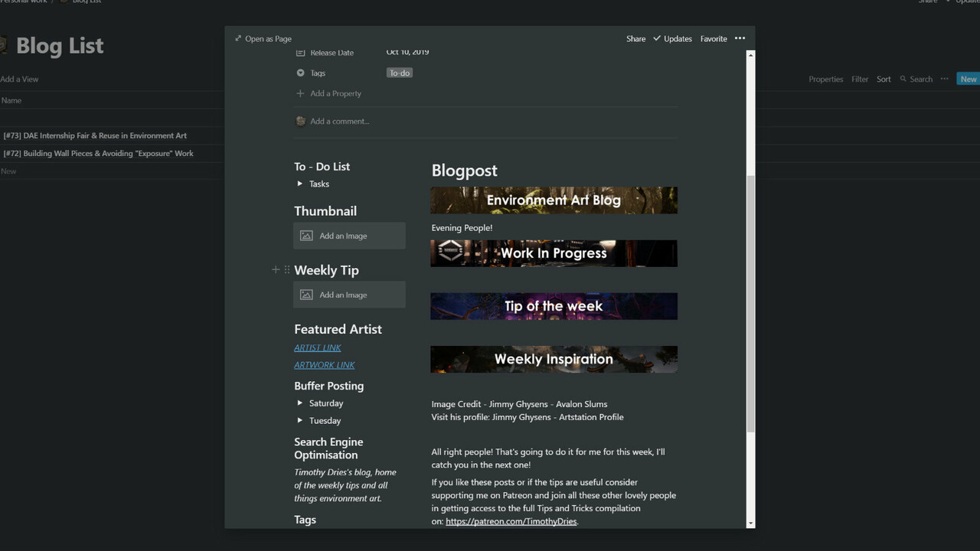Screen dimensions: 980x551
Task: Click Add an Image under Thumbnail
Action: [349, 236]
